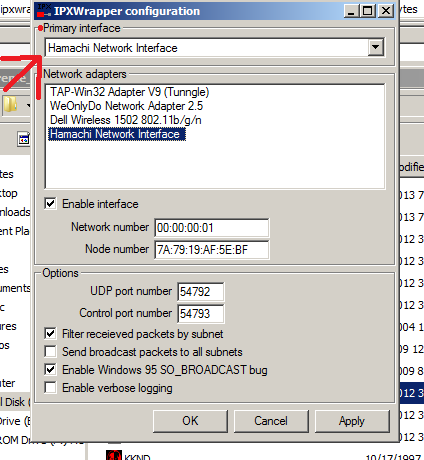The width and height of the screenshot is (424, 460).
Task: Click the yellow folder icon behind dialog
Action: click(10, 105)
